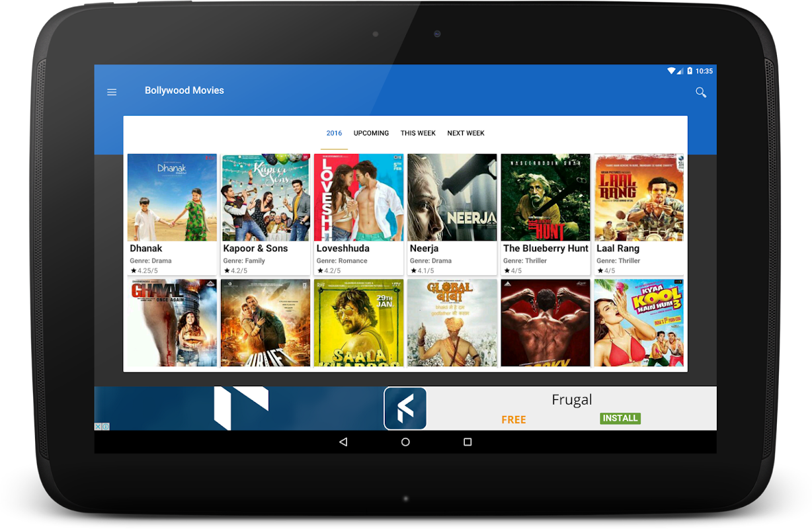The height and width of the screenshot is (529, 812).
Task: Select the 2016 tab
Action: (x=334, y=133)
